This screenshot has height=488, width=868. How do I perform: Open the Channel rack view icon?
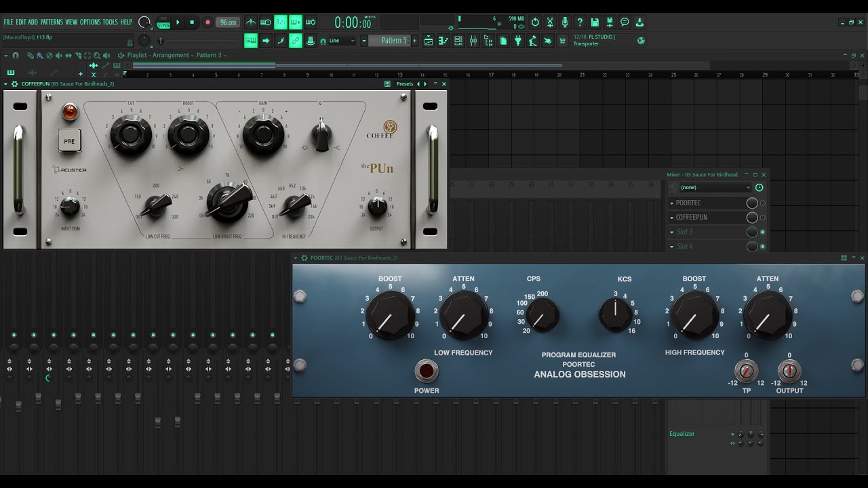(x=458, y=41)
